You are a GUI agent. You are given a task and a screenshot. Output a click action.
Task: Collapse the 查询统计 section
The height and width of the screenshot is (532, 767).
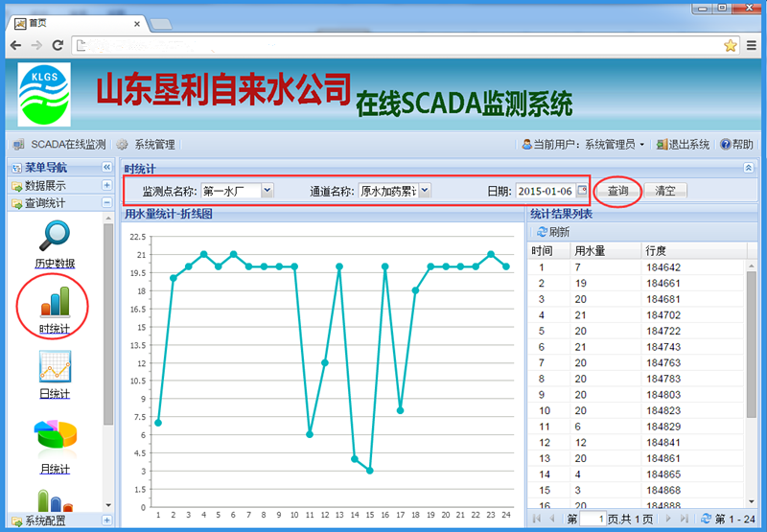[106, 202]
